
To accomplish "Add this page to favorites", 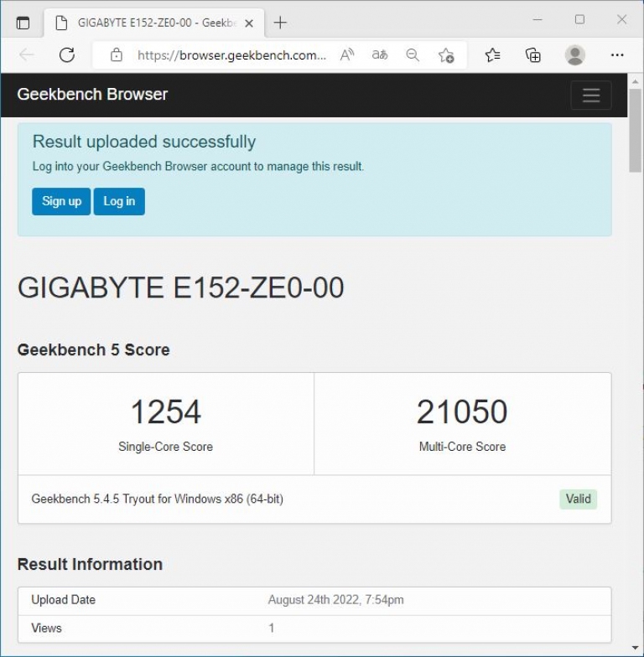I will tap(446, 55).
